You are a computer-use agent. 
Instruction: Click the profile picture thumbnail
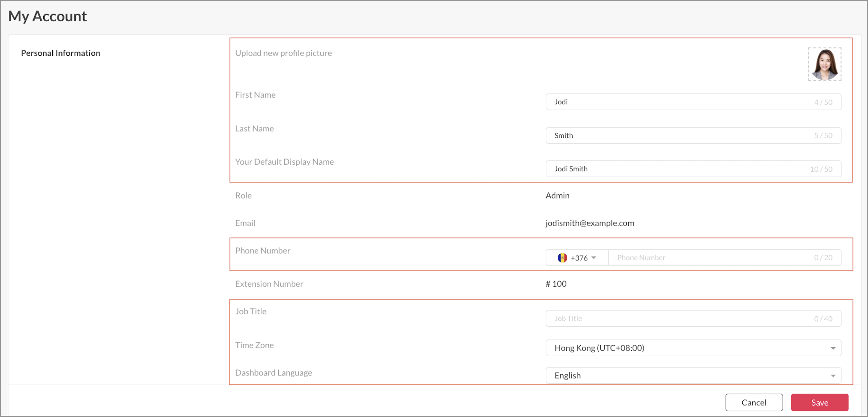click(x=824, y=64)
